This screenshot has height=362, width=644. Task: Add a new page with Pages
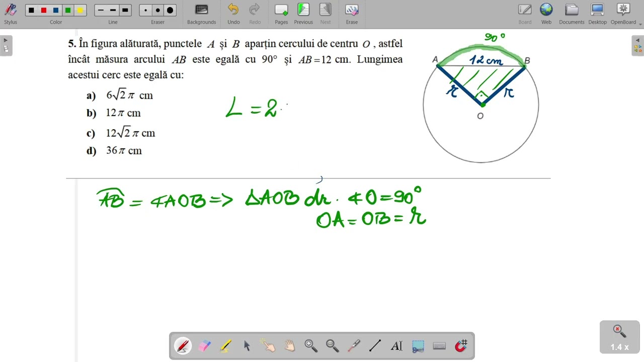pos(281,14)
